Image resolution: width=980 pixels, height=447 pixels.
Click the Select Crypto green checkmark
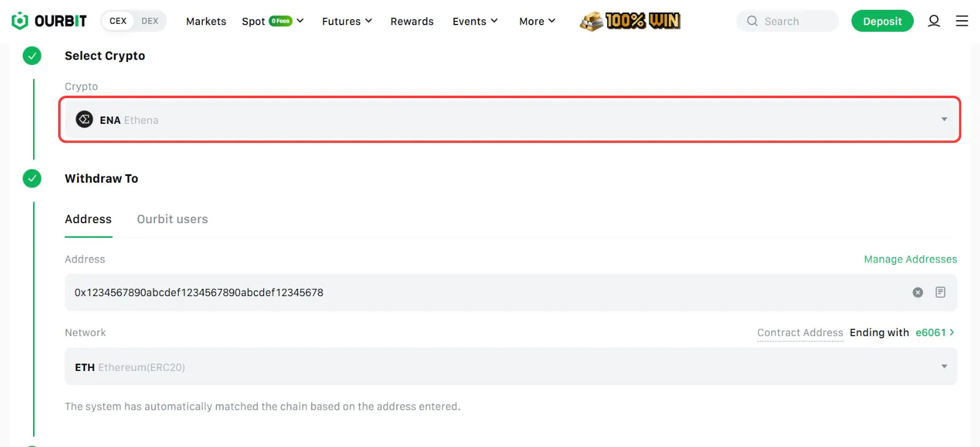32,56
